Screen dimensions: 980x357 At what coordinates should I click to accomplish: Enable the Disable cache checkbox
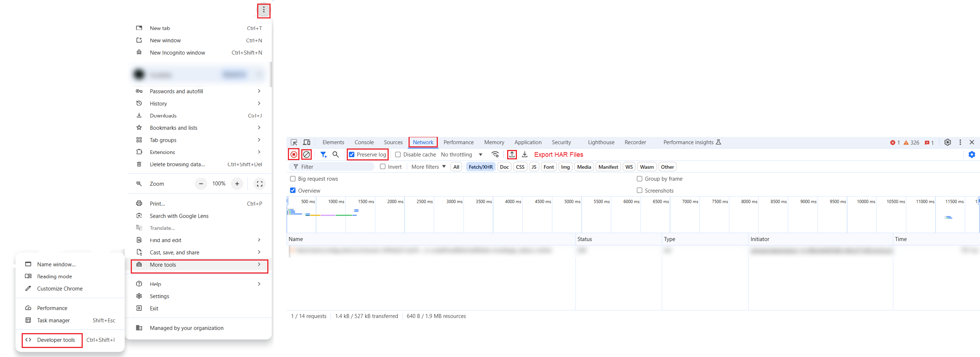click(398, 154)
